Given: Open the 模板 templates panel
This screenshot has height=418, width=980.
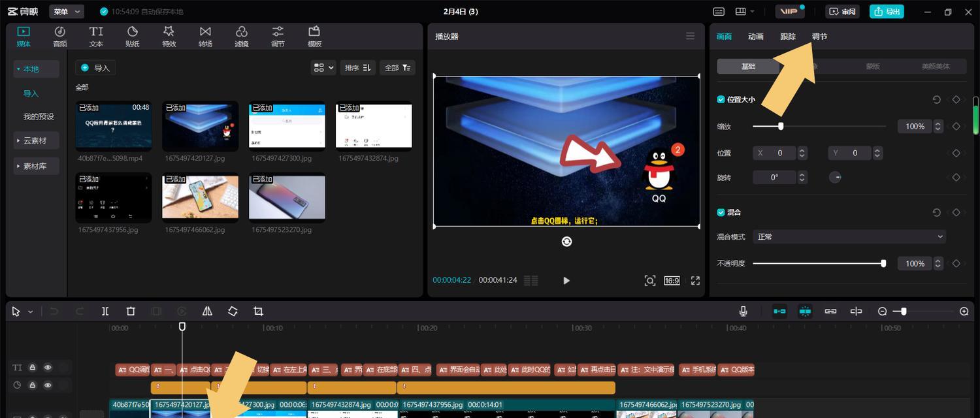Looking at the screenshot, I should pyautogui.click(x=314, y=37).
